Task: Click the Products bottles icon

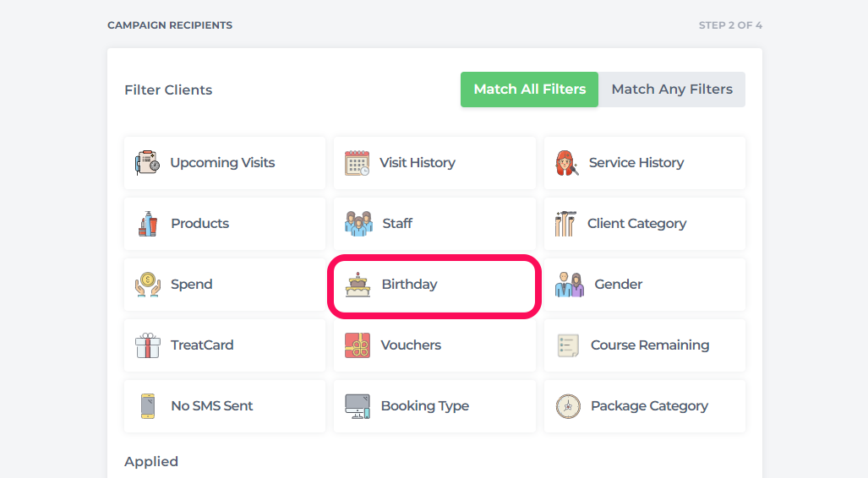Action: (148, 224)
